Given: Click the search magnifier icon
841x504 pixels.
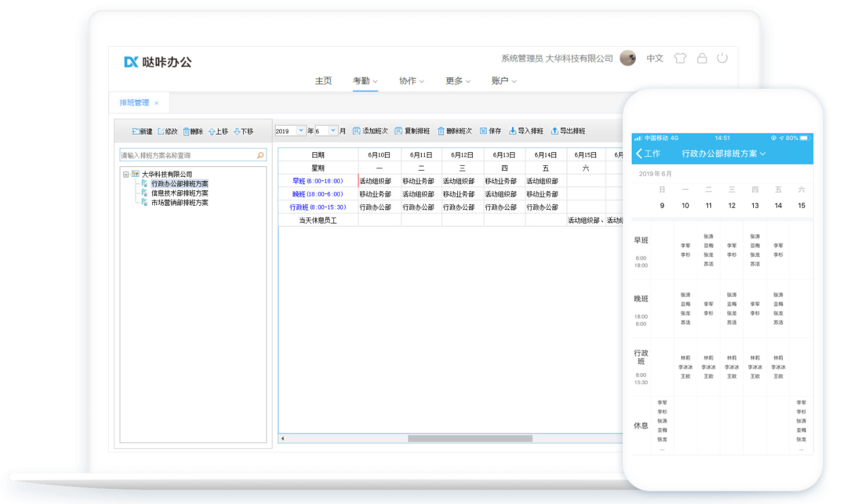Looking at the screenshot, I should (260, 155).
